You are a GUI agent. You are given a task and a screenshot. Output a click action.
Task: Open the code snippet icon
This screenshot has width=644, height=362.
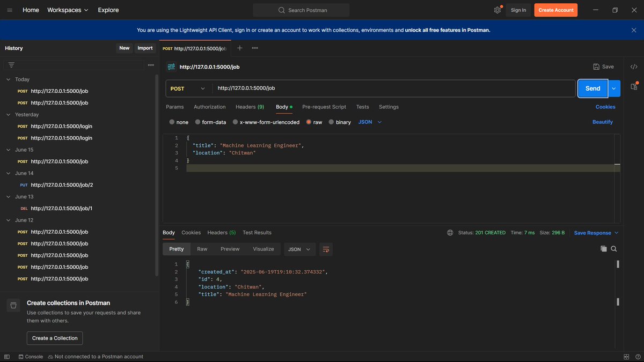[x=634, y=67]
